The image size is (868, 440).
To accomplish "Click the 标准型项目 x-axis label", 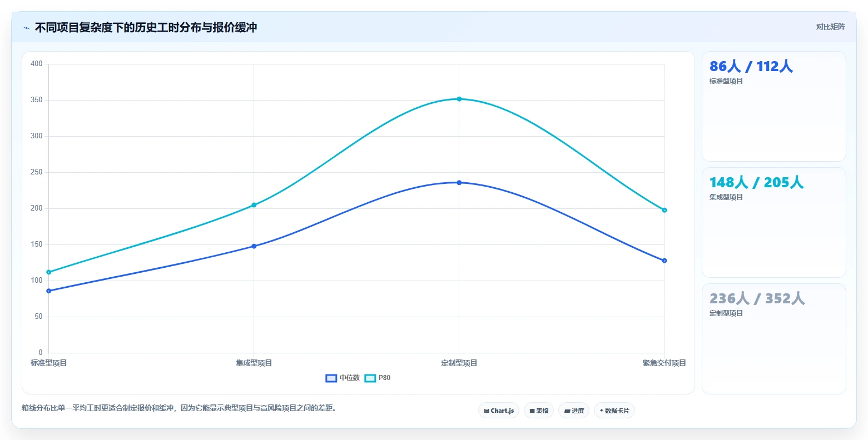I will (49, 363).
